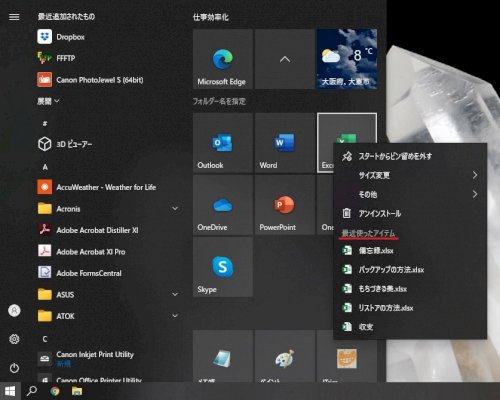Select スタートからピン留めを外す menu item

(x=410, y=156)
